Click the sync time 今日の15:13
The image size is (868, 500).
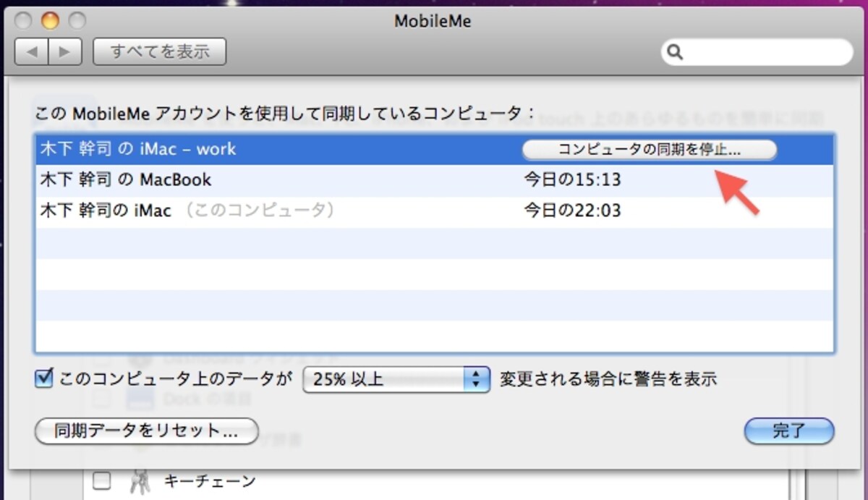click(573, 180)
